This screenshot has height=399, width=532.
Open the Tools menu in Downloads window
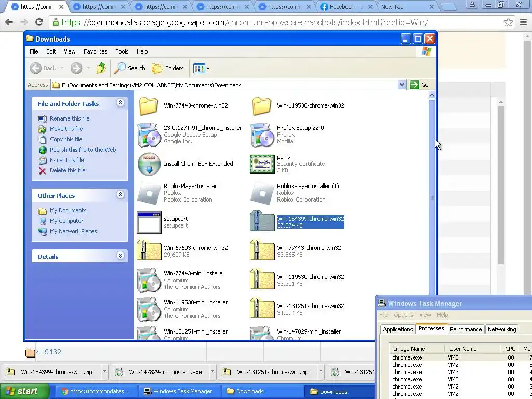[122, 51]
